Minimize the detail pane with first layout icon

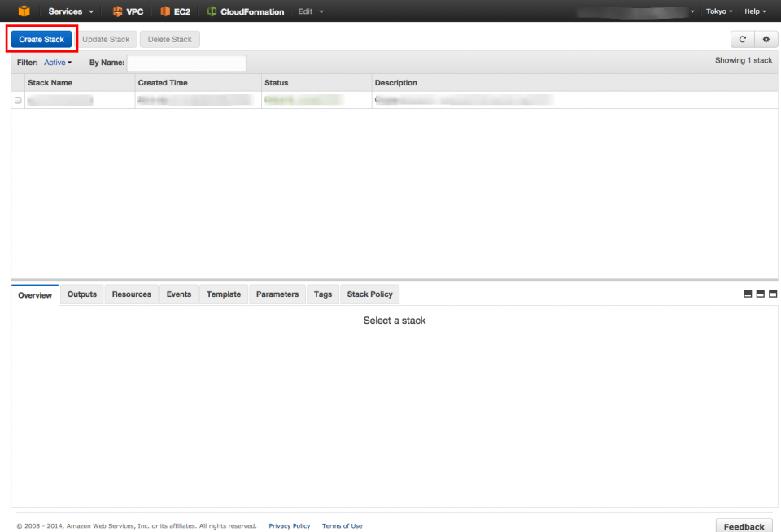(x=748, y=294)
